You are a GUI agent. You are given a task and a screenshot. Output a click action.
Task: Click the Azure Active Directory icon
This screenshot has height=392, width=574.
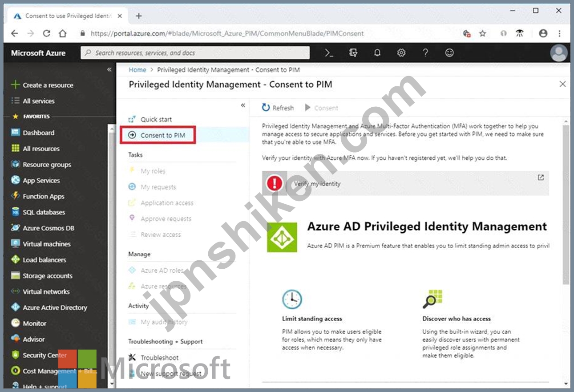(x=16, y=307)
